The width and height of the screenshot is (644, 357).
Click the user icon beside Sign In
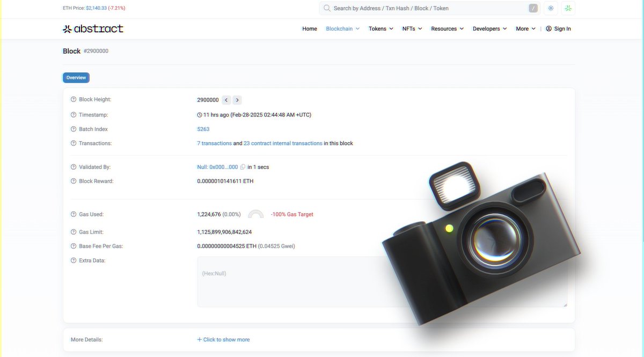point(549,28)
